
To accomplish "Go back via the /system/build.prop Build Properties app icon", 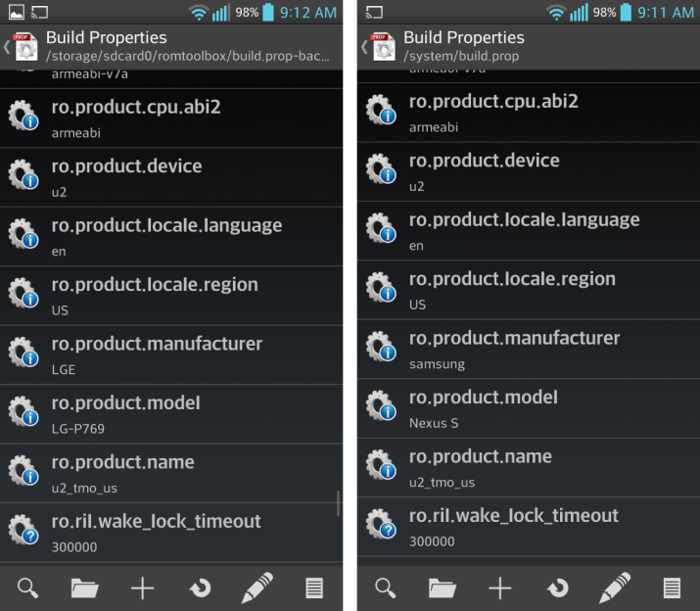I will tap(381, 46).
